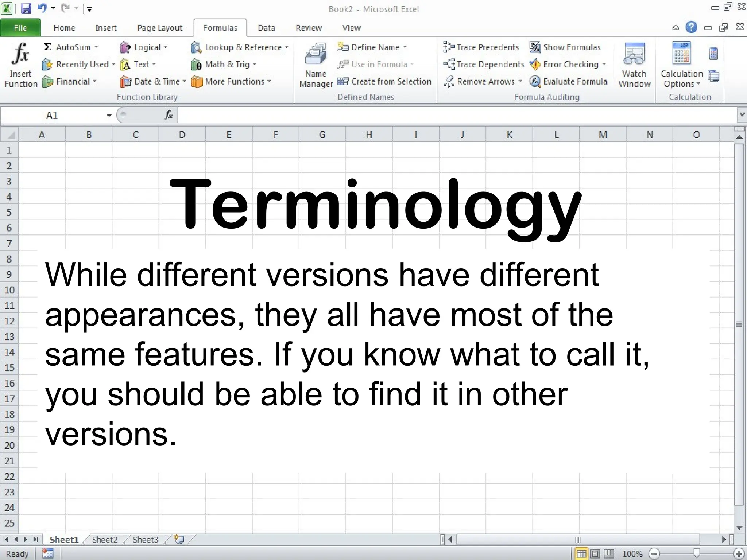Expand the AutoSum dropdown
Screen dimensions: 747x560
(96, 47)
